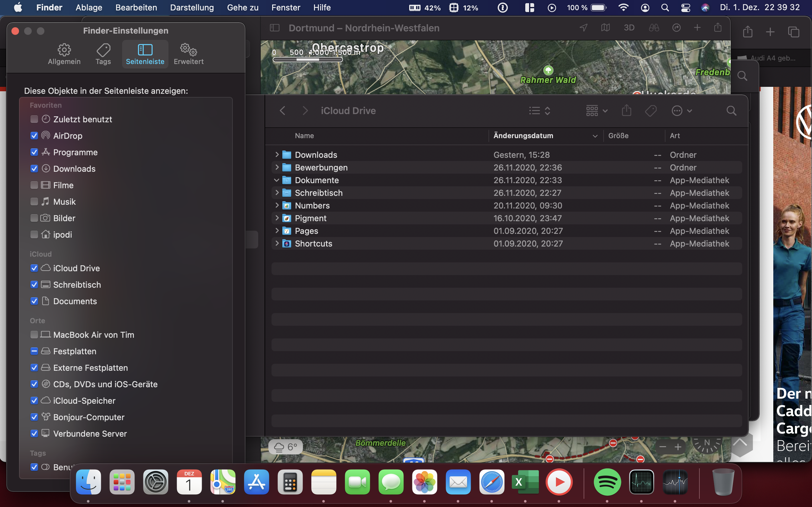Select the Pigment folder row

(x=311, y=218)
